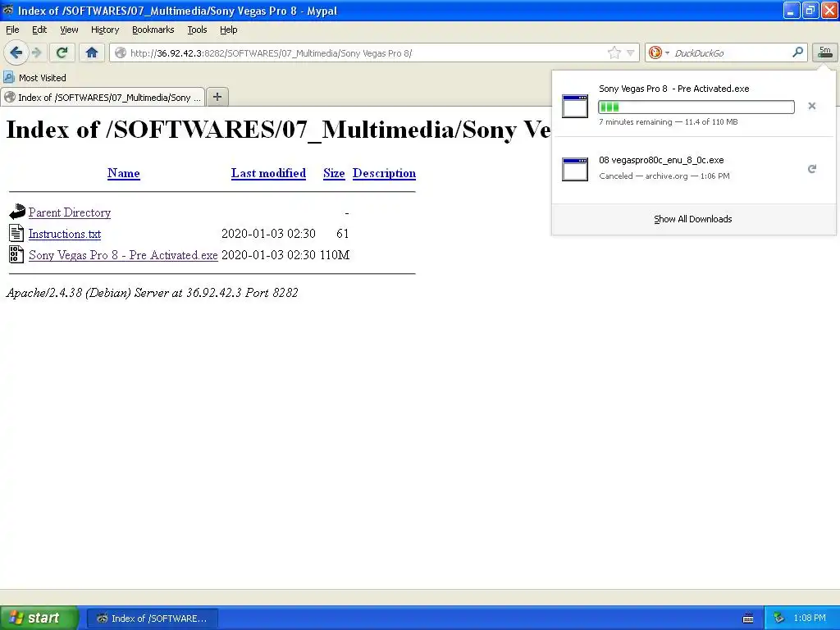The width and height of the screenshot is (840, 630).
Task: Click the Sony Vegas Pro 8 download file icon
Action: click(x=575, y=106)
